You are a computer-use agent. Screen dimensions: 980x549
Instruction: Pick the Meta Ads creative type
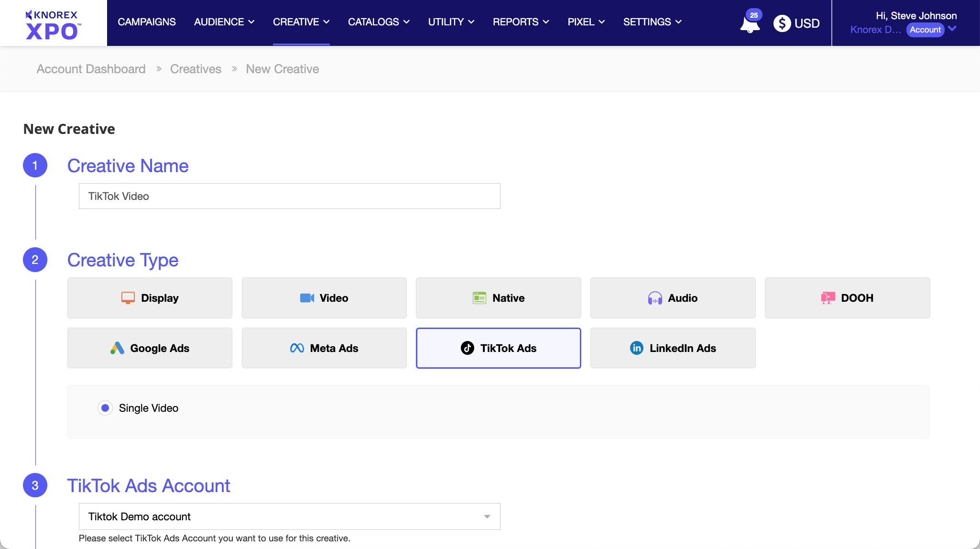coord(324,348)
